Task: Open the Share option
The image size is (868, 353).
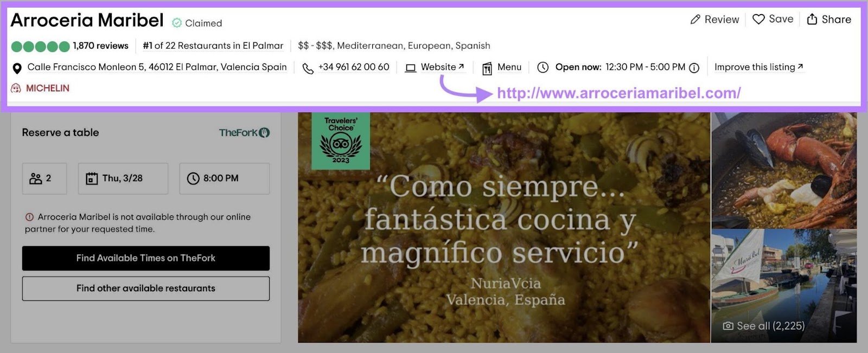Action: tap(829, 20)
